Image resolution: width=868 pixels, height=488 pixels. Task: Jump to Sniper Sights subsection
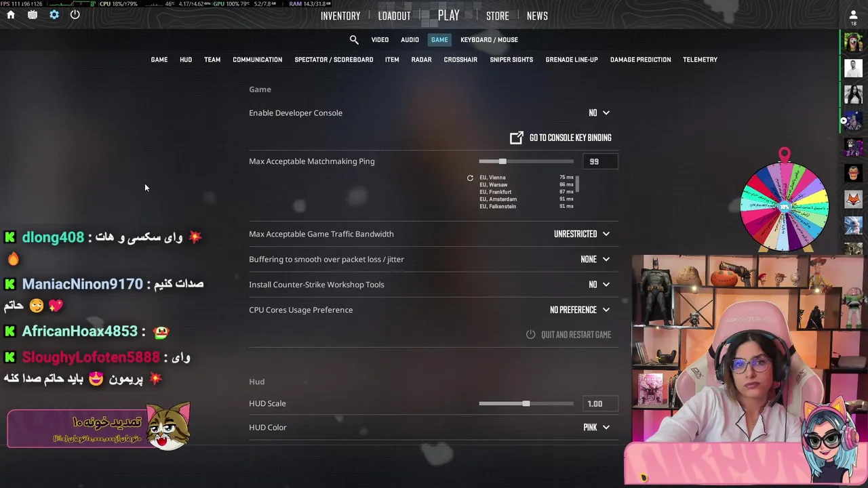(x=511, y=60)
